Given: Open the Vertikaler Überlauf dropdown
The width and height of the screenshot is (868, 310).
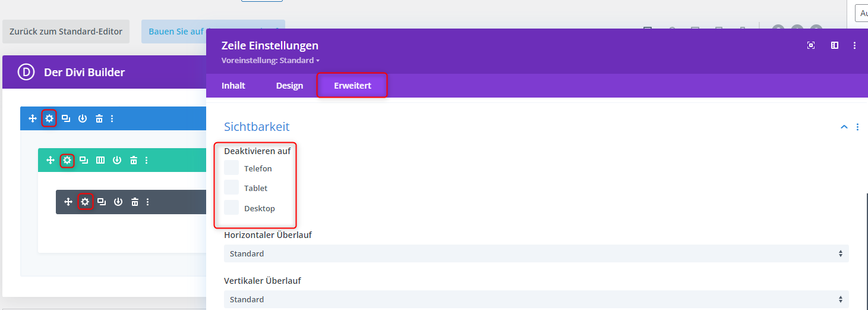Looking at the screenshot, I should [x=536, y=299].
